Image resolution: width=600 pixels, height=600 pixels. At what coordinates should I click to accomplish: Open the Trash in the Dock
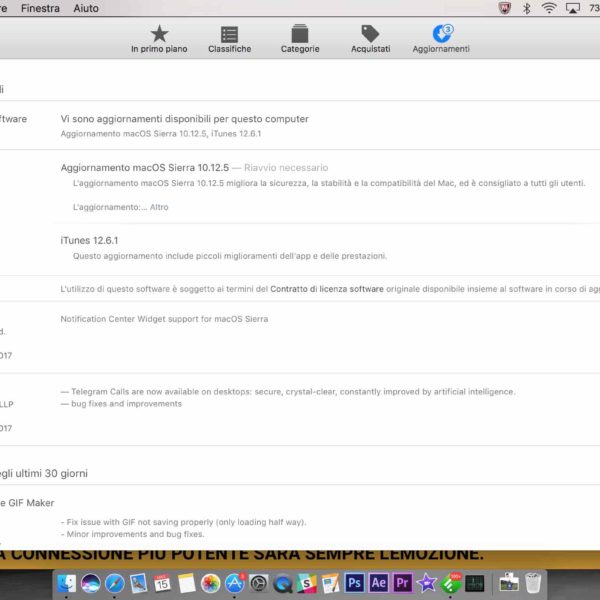[x=533, y=583]
